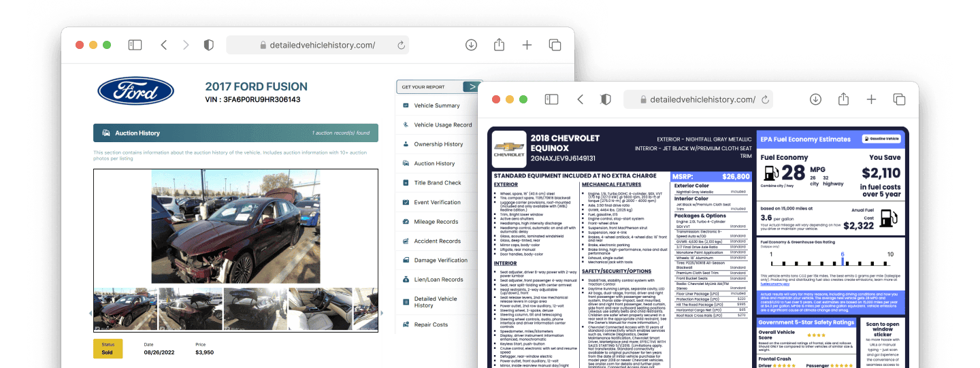The height and width of the screenshot is (368, 980).
Task: Go forward in the Ford Fusion browser window
Action: [x=186, y=45]
